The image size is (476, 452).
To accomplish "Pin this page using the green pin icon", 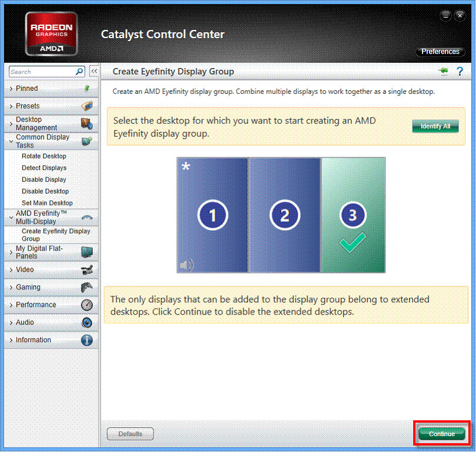I will pos(444,71).
